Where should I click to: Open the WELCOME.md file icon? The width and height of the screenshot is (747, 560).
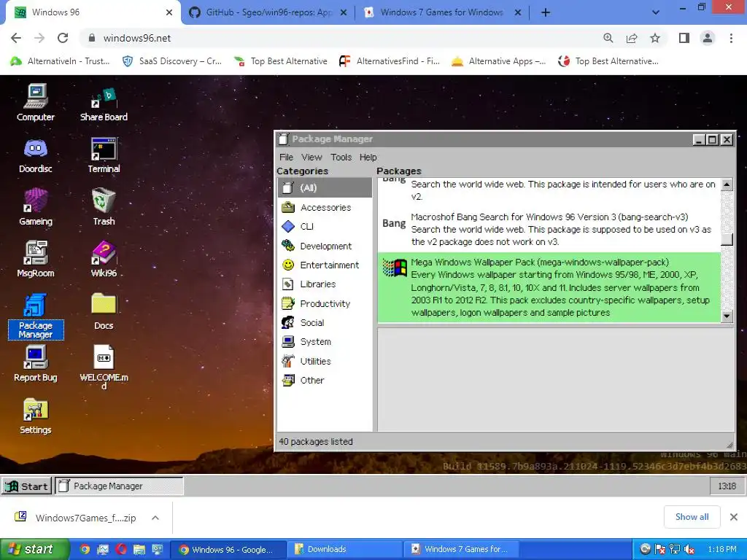[104, 367]
